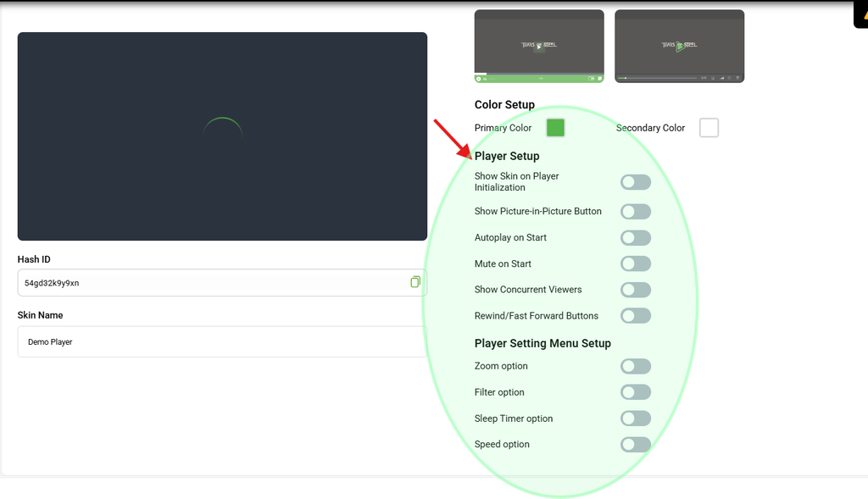Copy the Hash ID to clipboard
Image resolution: width=868 pixels, height=499 pixels.
pyautogui.click(x=415, y=282)
